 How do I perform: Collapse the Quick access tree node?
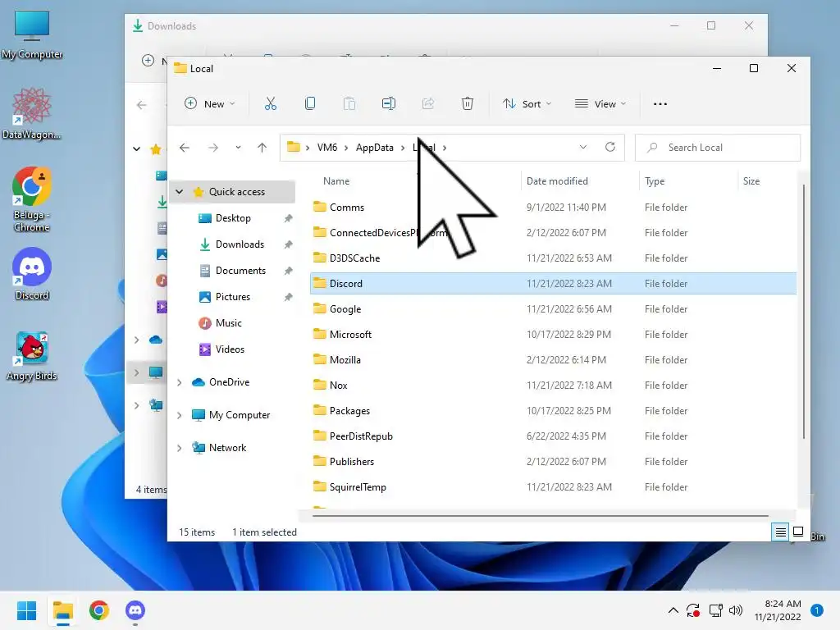180,191
